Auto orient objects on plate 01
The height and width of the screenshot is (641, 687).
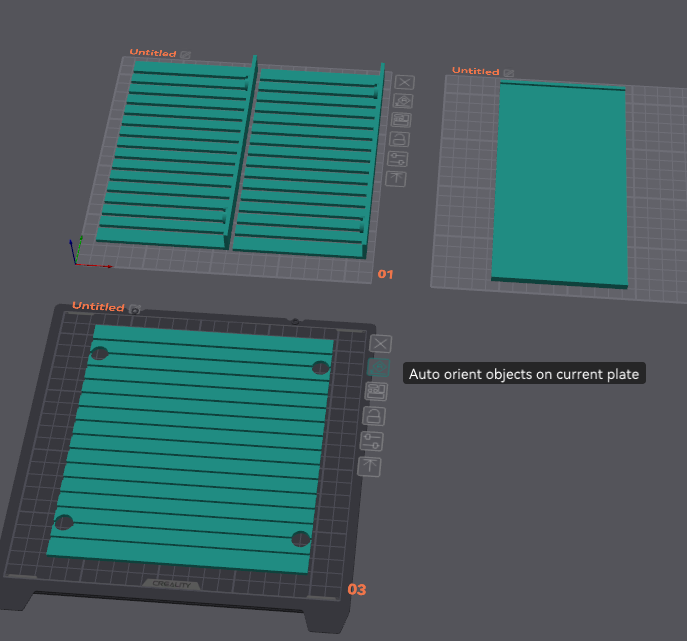tap(403, 101)
